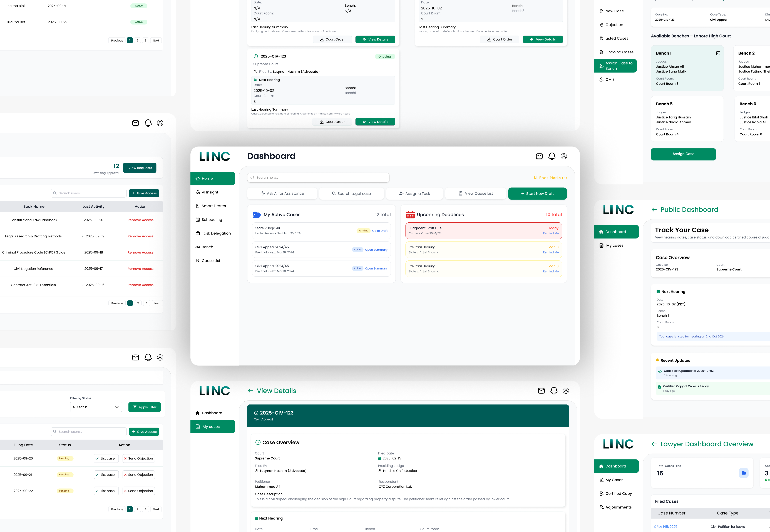Open the mail icon in the Dashboard header

coord(539,156)
